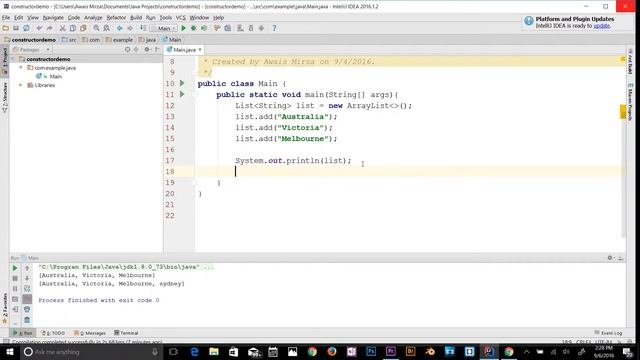640x360 pixels.
Task: Close the Main.java editor tab
Action: pos(200,49)
